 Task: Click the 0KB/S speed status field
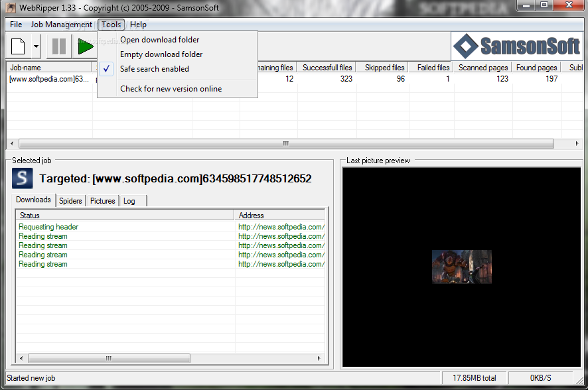click(x=540, y=378)
